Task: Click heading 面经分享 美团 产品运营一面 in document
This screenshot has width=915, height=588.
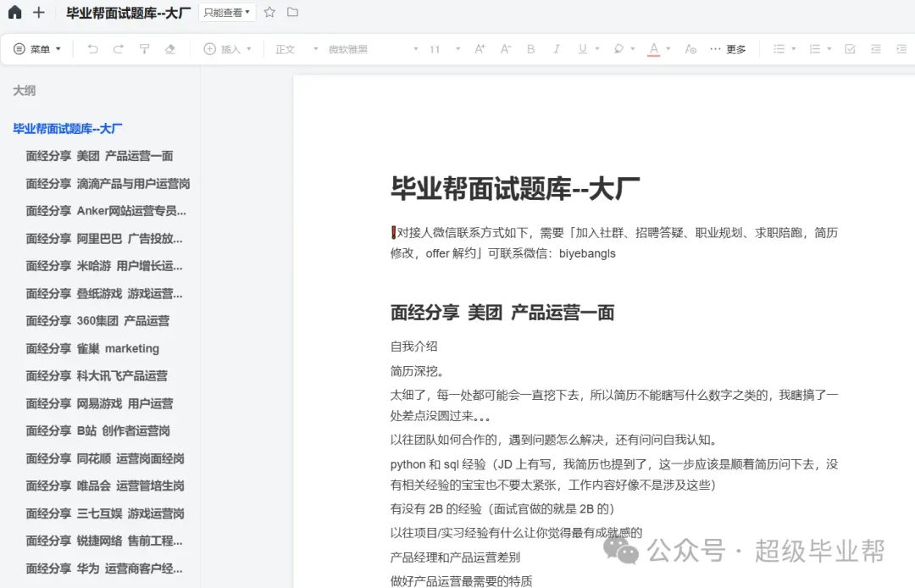Action: [502, 313]
